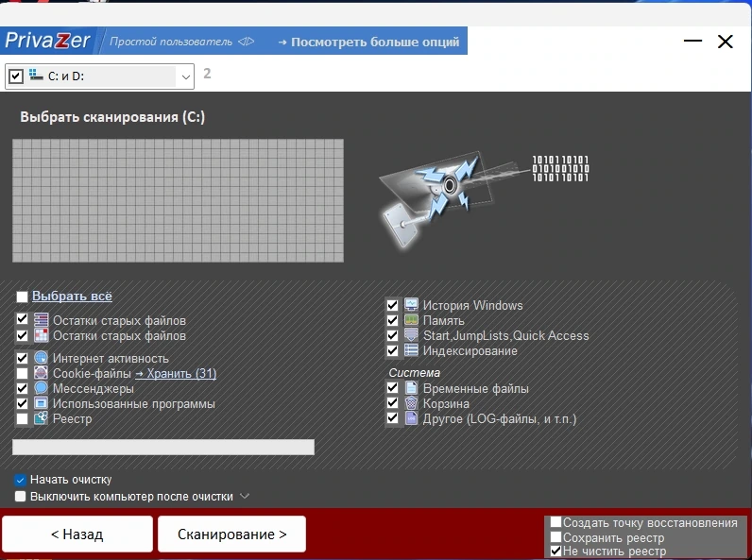The height and width of the screenshot is (560, 752).
Task: Minimize the PrivaZer window
Action: [692, 42]
